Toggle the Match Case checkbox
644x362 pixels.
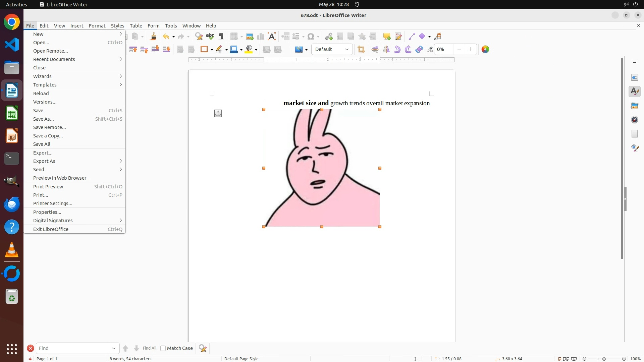point(163,348)
